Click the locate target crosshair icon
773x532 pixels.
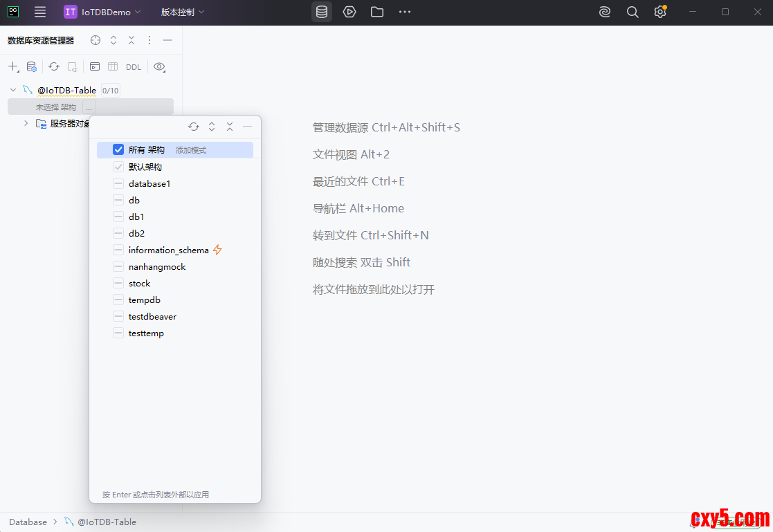(96, 40)
